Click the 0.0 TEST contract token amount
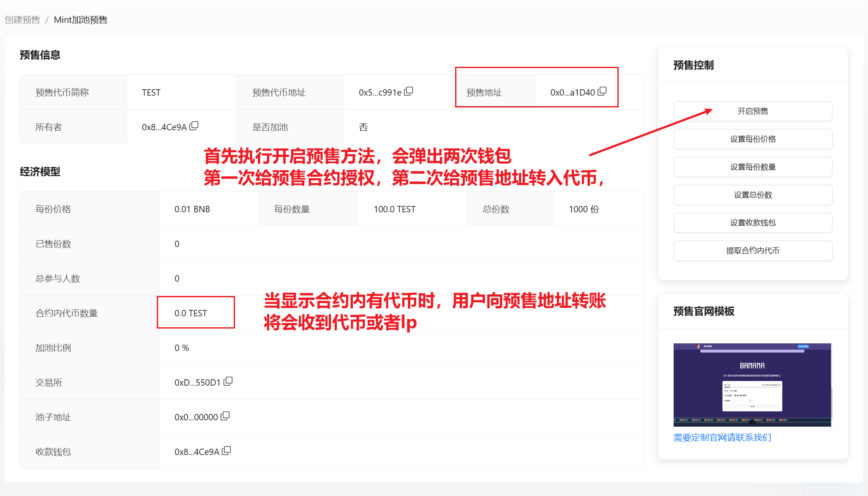This screenshot has width=868, height=496. tap(191, 313)
